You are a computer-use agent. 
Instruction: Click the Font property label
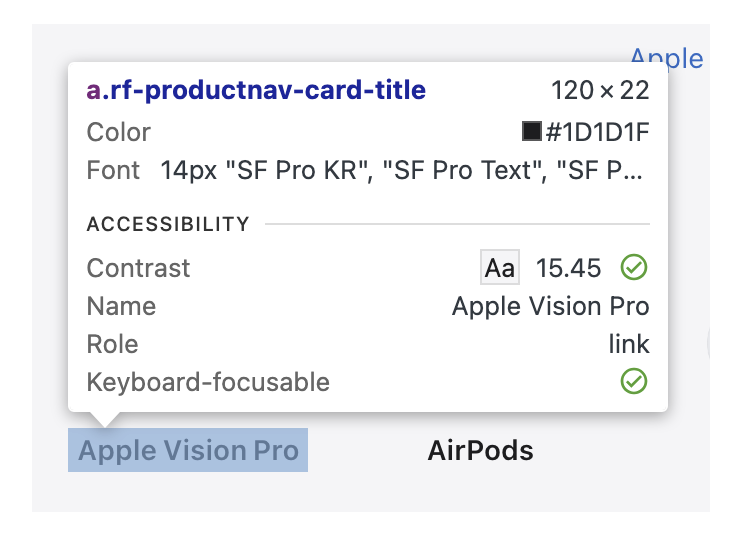(113, 171)
